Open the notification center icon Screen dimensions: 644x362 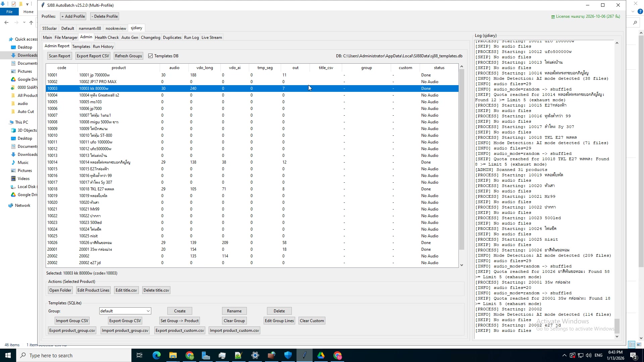[633, 355]
